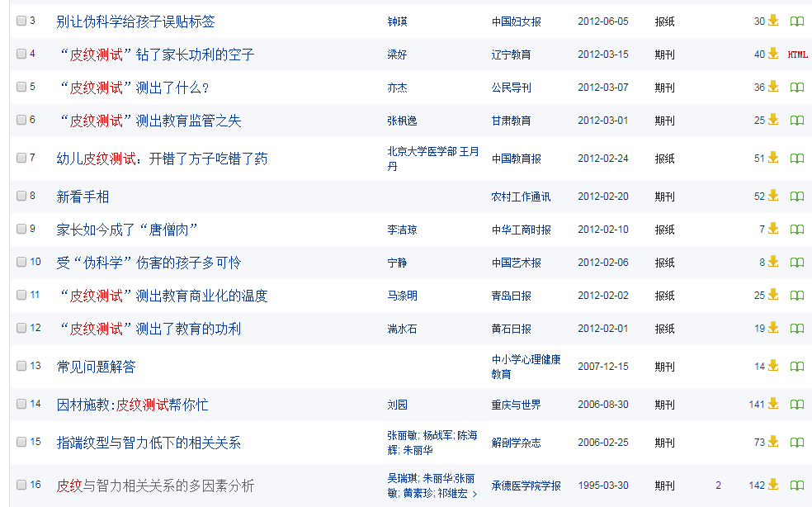
Task: Tick the checkbox for row 16
Action: point(21,485)
